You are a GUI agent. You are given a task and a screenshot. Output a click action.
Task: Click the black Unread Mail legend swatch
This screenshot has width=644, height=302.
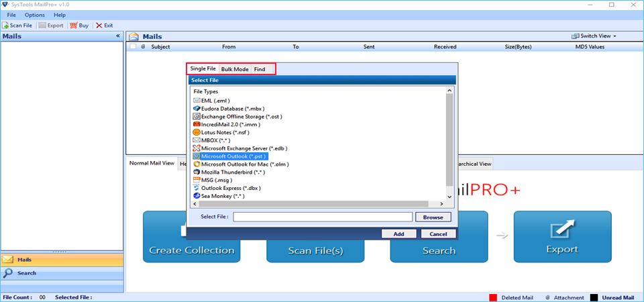(x=594, y=297)
